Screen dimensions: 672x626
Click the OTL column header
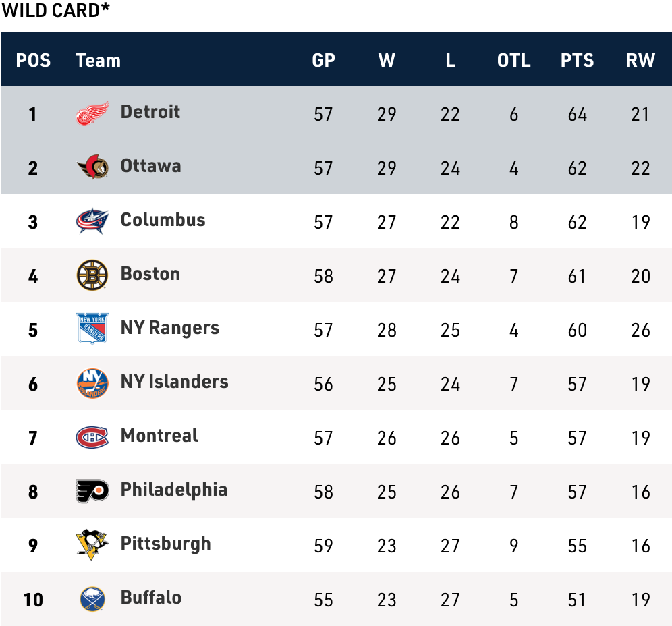513,60
